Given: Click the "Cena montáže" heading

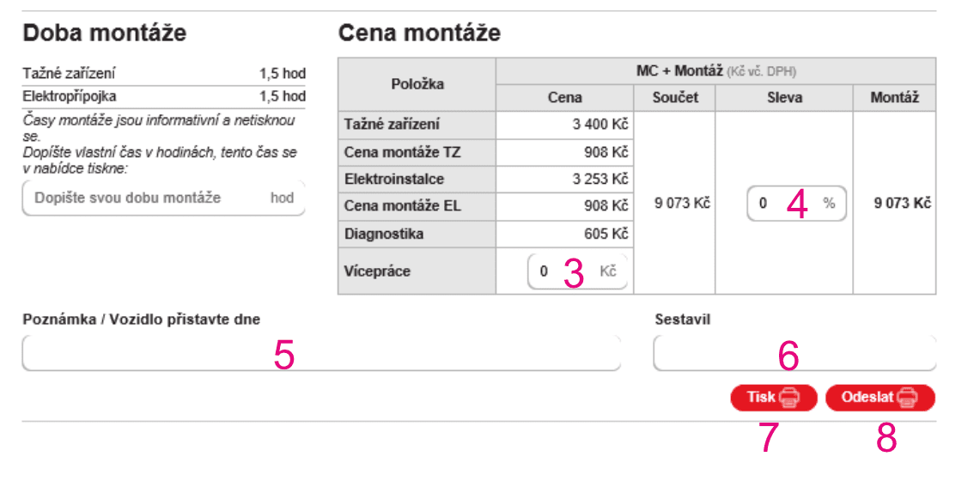Looking at the screenshot, I should 419,33.
